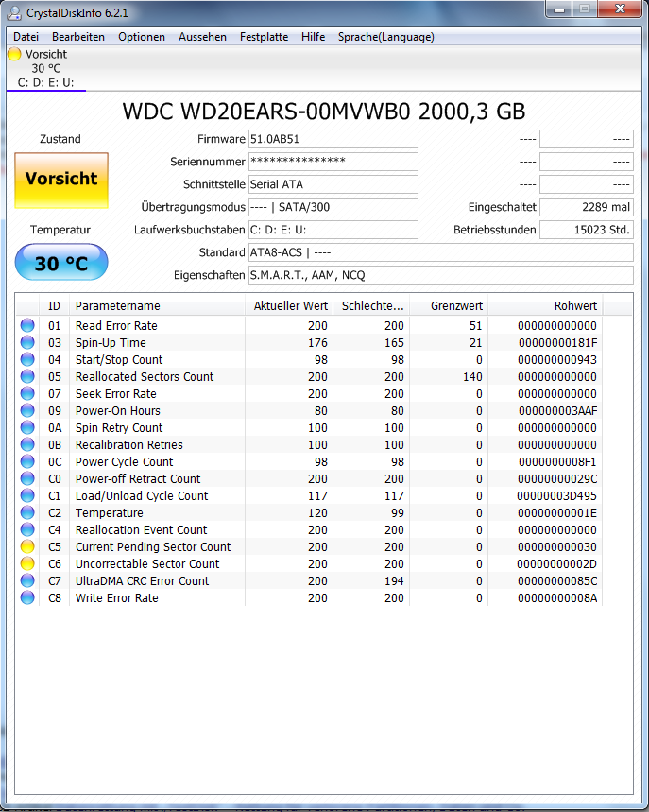Select the Load/Unload Cycle Count name
The image size is (649, 812).
[142, 496]
